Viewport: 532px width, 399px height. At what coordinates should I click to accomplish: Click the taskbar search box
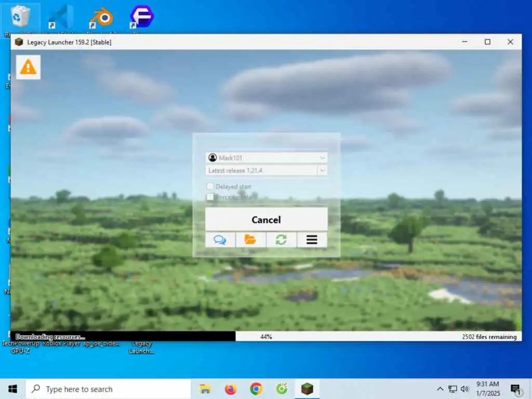pyautogui.click(x=108, y=389)
